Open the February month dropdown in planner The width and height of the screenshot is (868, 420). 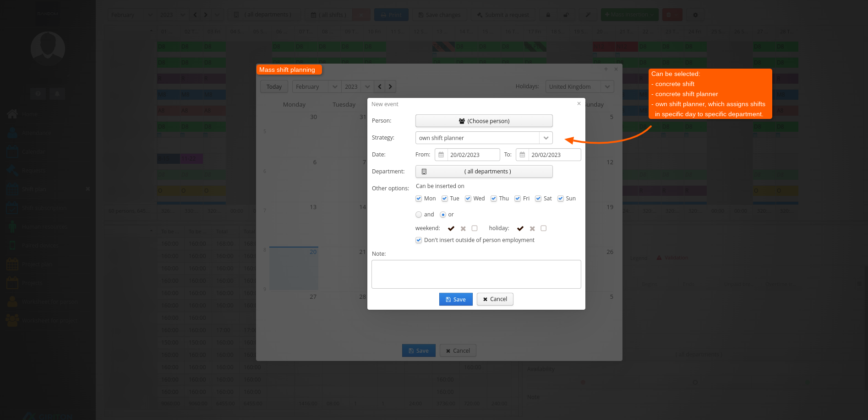pos(334,86)
